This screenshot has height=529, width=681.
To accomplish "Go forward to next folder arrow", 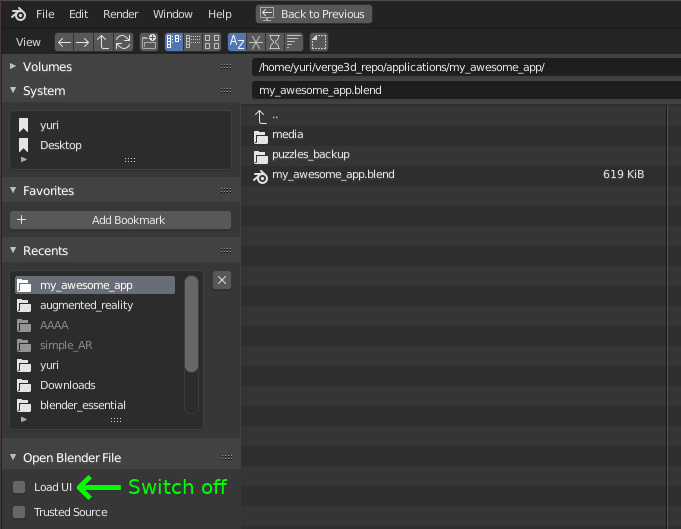I will click(83, 42).
